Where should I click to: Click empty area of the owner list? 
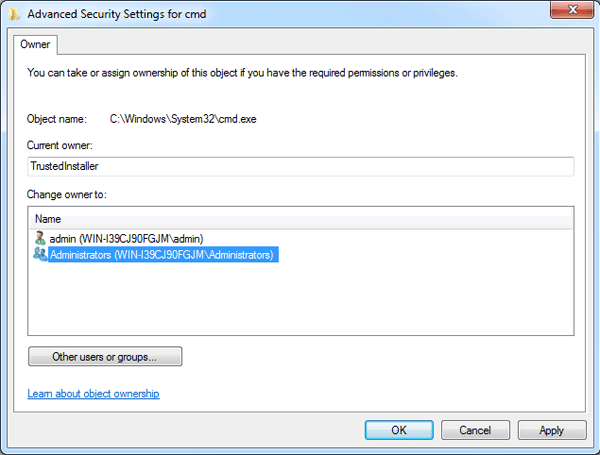(300, 300)
